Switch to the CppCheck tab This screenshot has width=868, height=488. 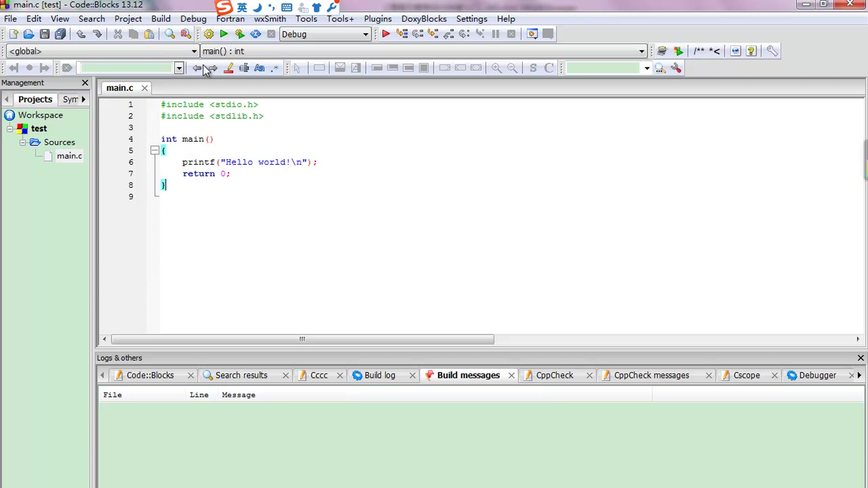pos(554,375)
